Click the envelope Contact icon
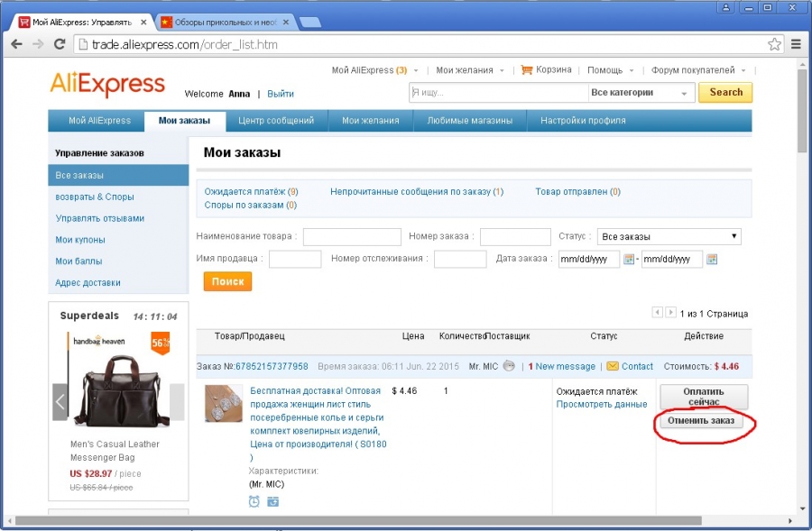 click(613, 366)
